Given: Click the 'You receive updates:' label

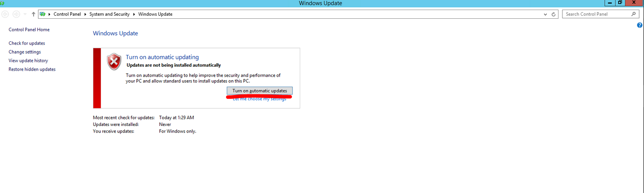Looking at the screenshot, I should [113, 131].
